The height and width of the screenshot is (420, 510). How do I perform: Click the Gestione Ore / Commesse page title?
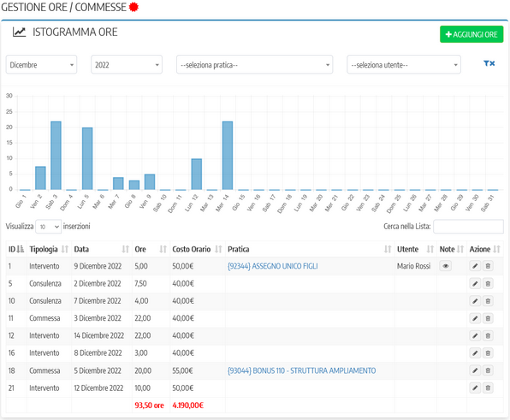63,7
